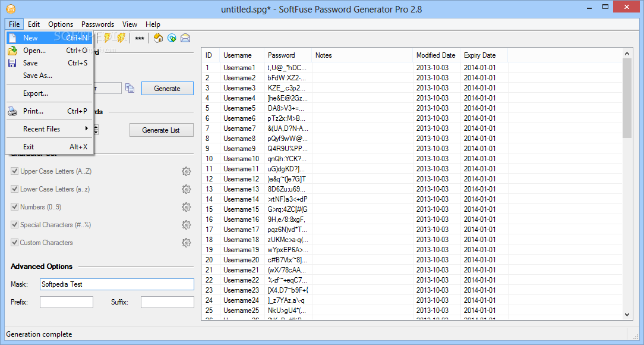
Task: Choose Save from the File menu
Action: [x=49, y=63]
